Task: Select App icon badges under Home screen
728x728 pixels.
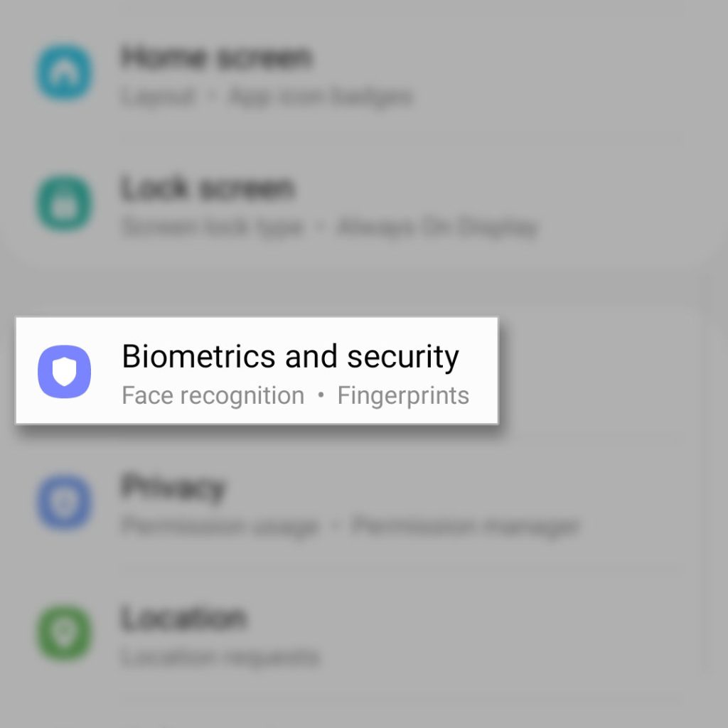Action: [321, 97]
